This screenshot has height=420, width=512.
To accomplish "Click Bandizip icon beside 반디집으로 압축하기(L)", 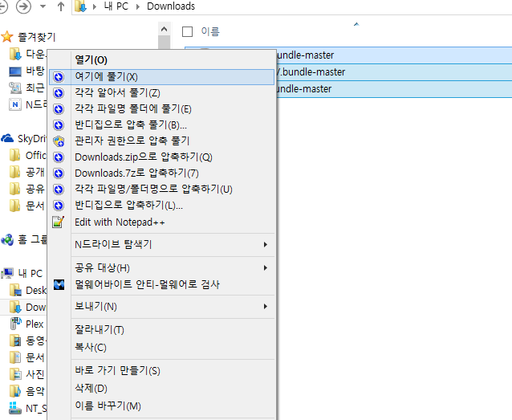I will (x=59, y=206).
